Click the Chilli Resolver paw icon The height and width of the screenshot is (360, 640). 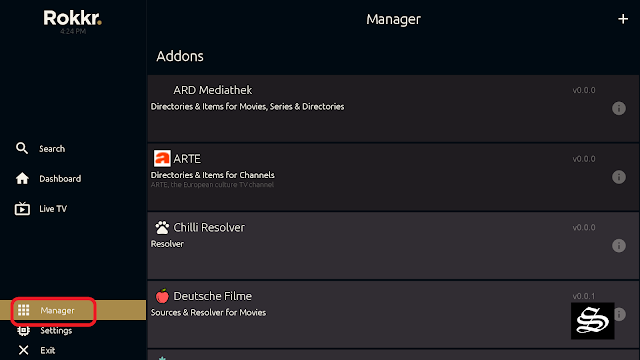click(162, 227)
